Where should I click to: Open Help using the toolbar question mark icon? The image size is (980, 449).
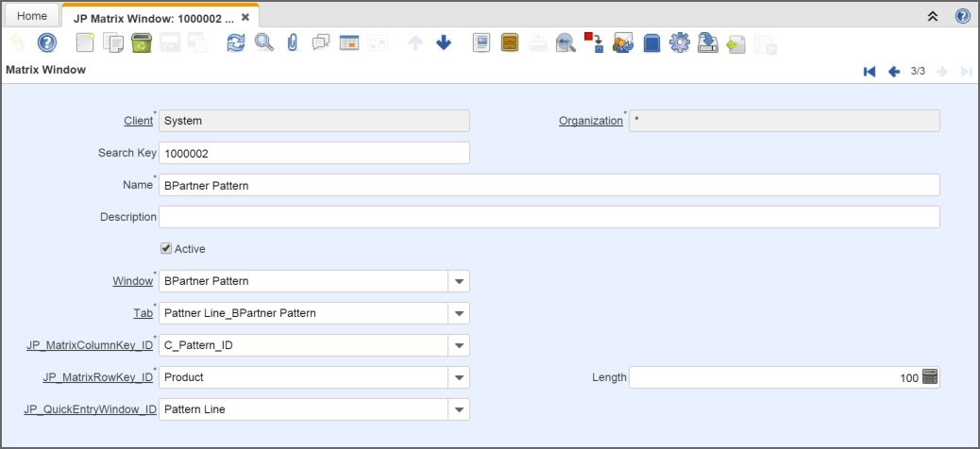[47, 43]
